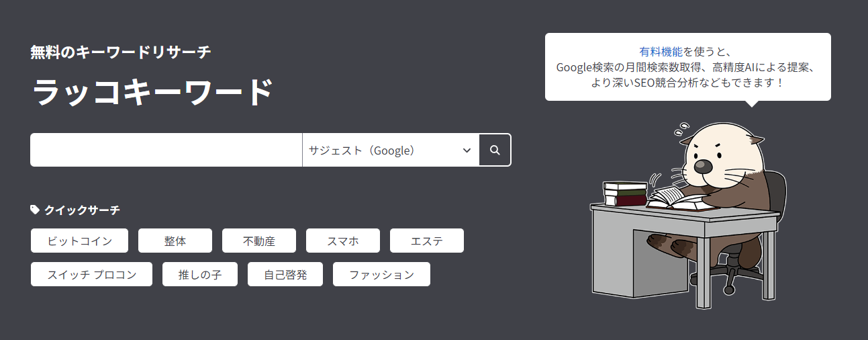Pick the スマホ quick search keyword

[x=343, y=241]
